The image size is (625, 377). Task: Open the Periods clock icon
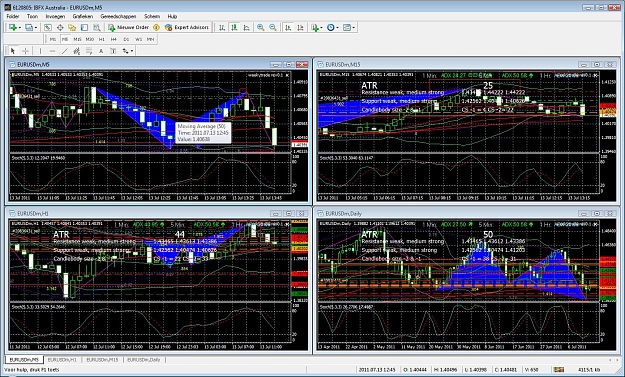[x=330, y=27]
